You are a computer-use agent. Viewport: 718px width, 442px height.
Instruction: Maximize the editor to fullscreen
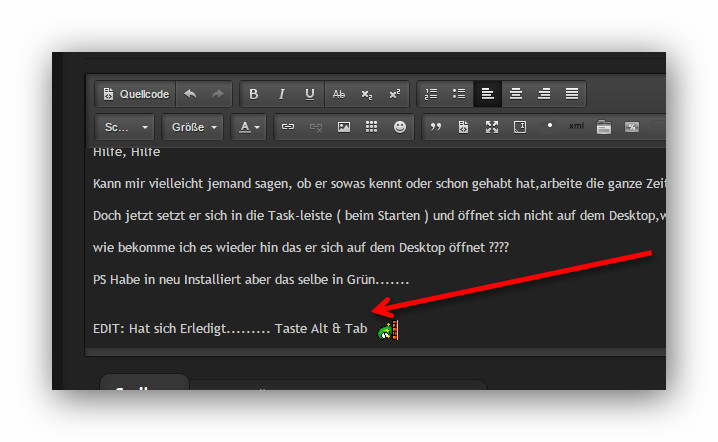click(492, 127)
